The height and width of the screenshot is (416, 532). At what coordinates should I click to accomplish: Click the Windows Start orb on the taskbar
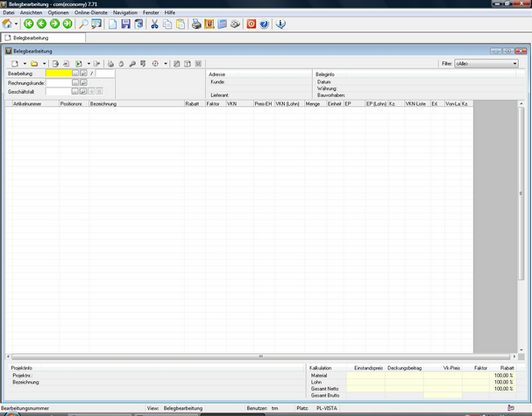(11, 414)
